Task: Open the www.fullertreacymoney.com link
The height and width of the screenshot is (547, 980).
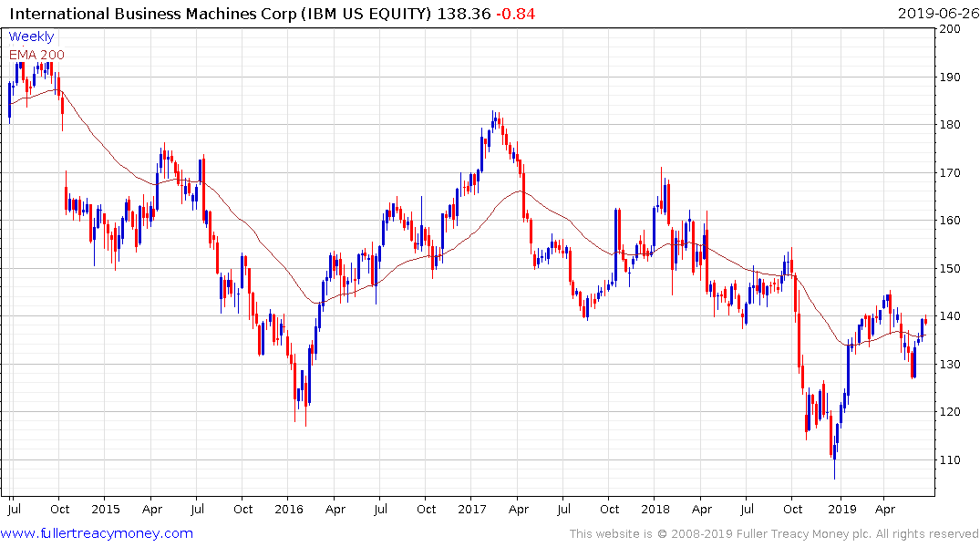Action: coord(97,533)
